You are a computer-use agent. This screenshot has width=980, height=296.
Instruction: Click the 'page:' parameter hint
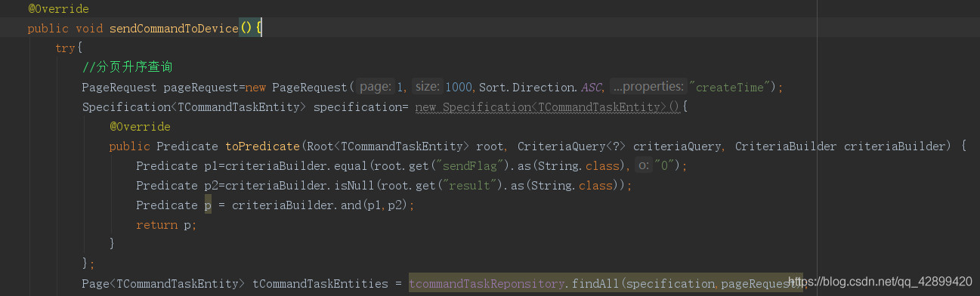pos(376,87)
